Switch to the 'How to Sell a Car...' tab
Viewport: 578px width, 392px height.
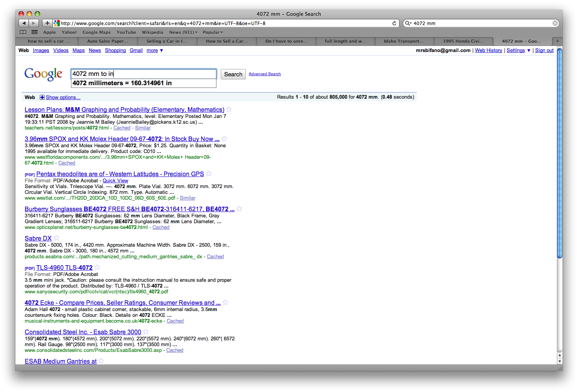(226, 41)
